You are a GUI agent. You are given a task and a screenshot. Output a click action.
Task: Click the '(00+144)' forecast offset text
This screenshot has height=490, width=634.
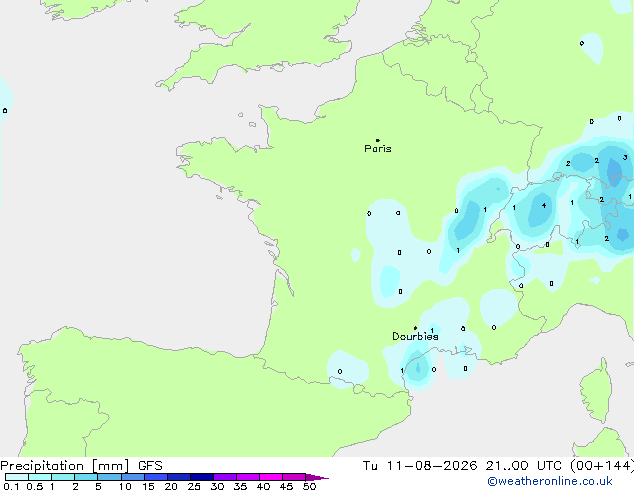(602, 466)
